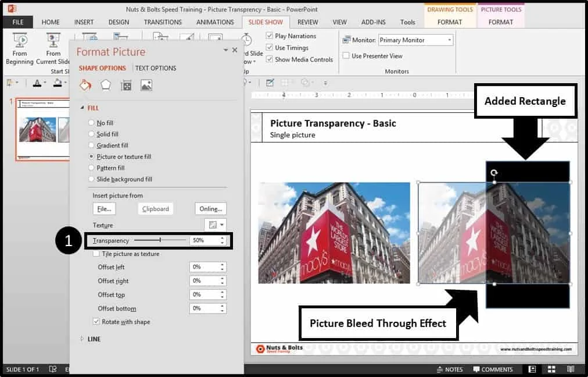
Task: Open Size & Properties tab icon
Action: pos(126,86)
